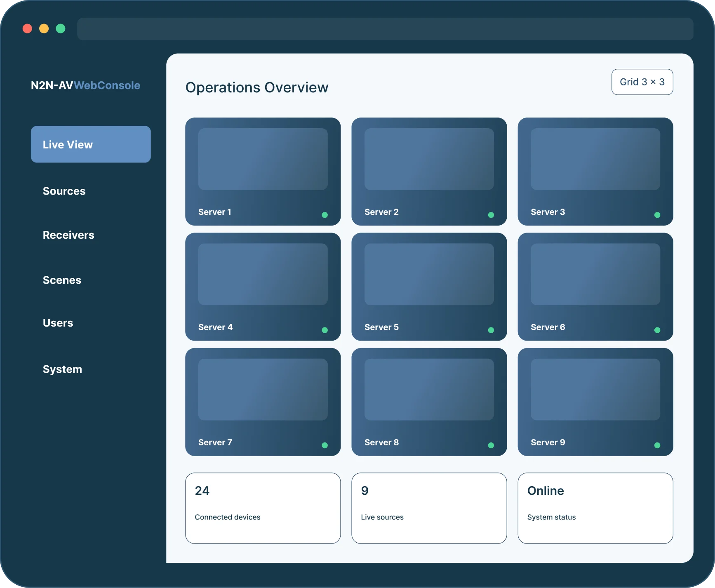Open the Server 9 preview tile
The width and height of the screenshot is (715, 588).
coord(595,402)
